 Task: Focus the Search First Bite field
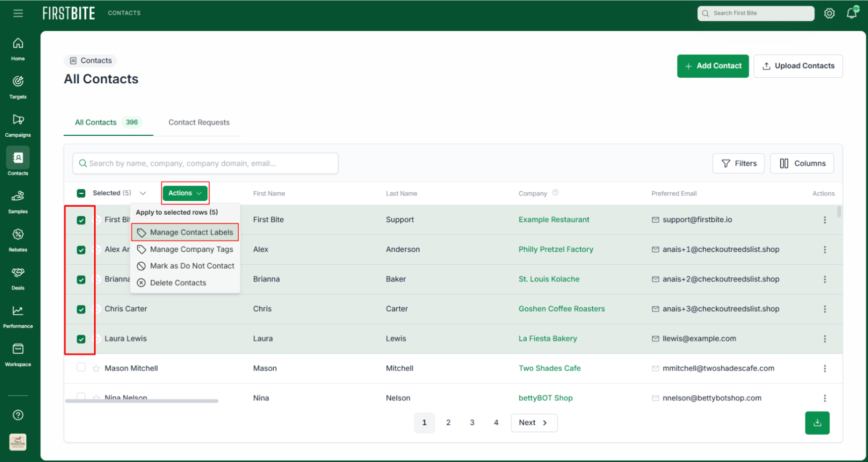tap(755, 13)
